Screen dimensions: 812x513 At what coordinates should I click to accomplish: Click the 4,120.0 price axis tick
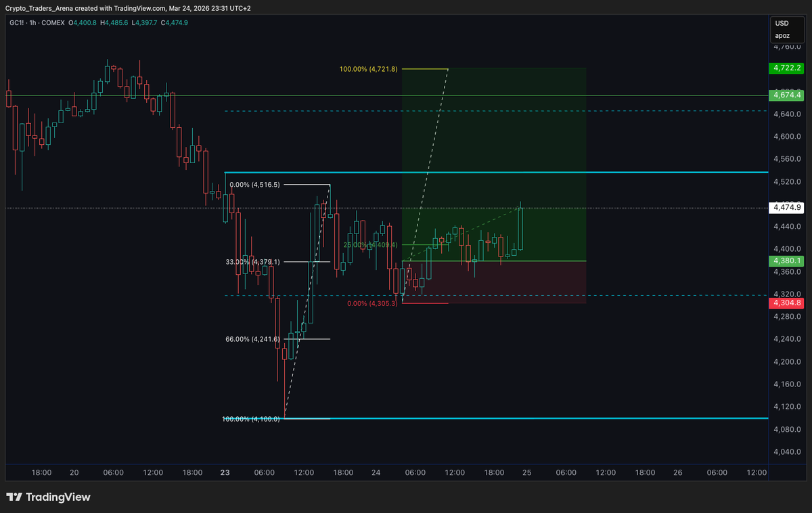pos(788,407)
